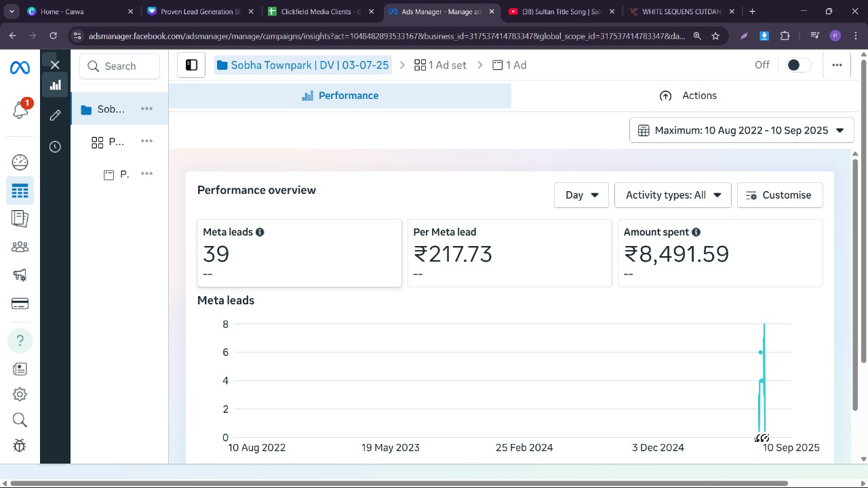
Task: Open Audiences people icon in sidebar
Action: (20, 247)
